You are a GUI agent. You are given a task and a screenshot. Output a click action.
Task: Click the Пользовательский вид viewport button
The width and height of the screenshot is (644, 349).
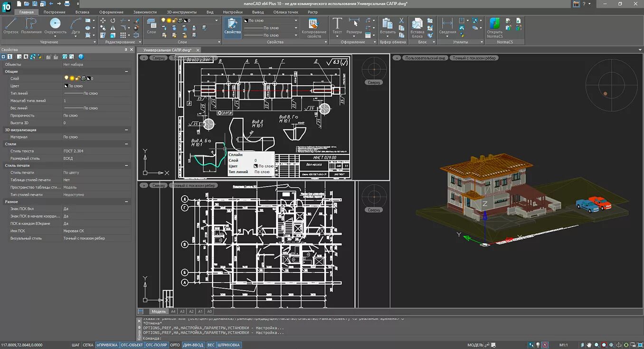425,58
